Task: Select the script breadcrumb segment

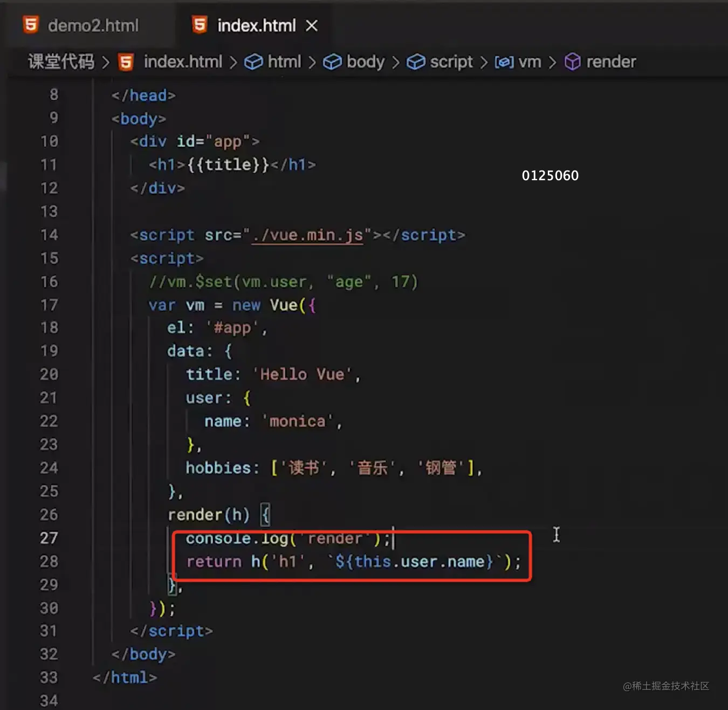Action: click(451, 62)
